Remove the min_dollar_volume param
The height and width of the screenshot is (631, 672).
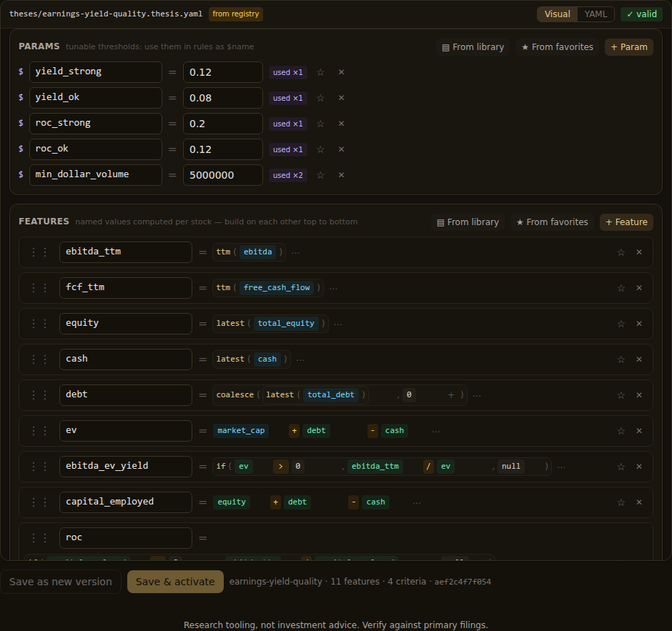(x=341, y=175)
